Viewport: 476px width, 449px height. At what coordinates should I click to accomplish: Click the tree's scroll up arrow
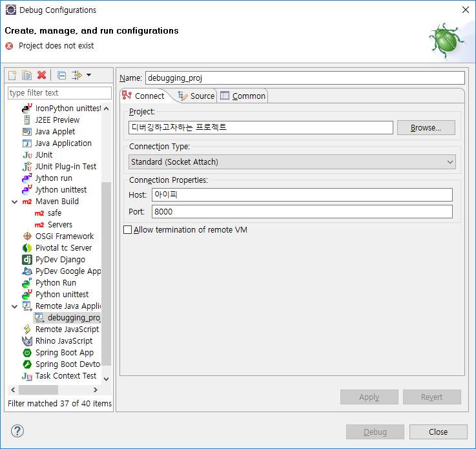pos(107,109)
